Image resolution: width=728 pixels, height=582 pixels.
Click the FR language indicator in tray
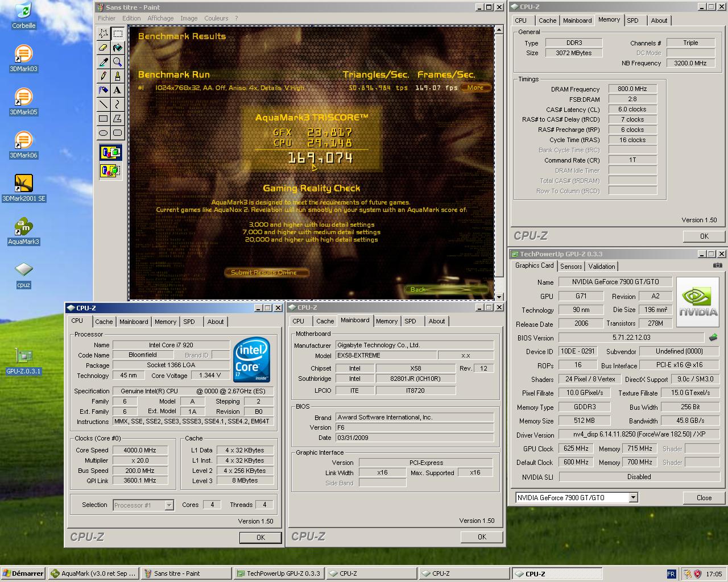click(671, 574)
